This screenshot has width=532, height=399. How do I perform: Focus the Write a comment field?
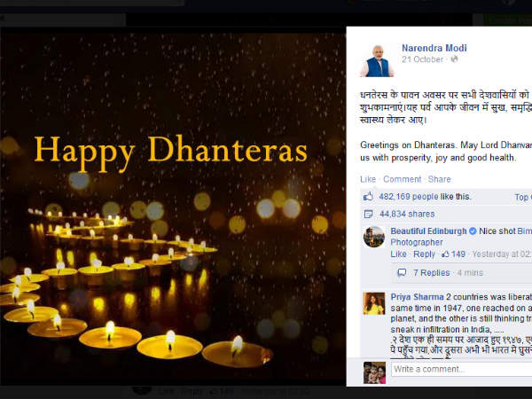tap(462, 369)
